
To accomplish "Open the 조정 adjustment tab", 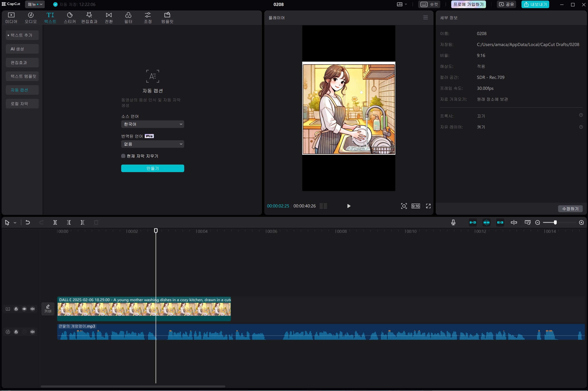I will (148, 18).
